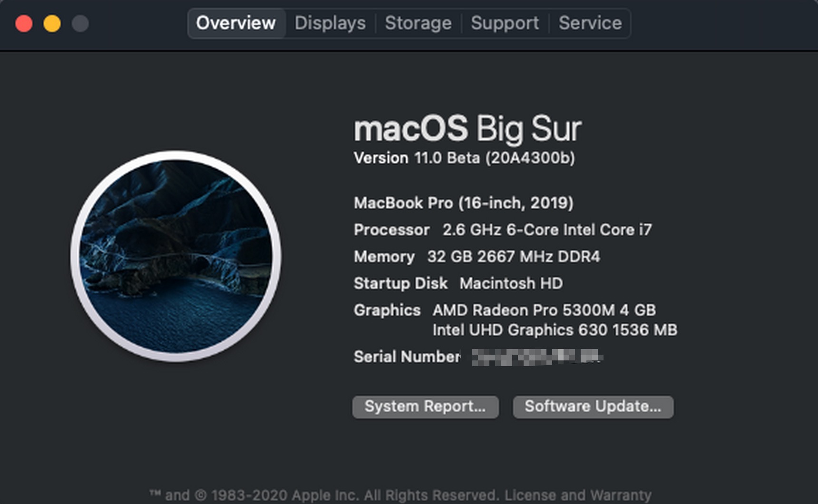
Task: Open the Displays tab
Action: 330,23
